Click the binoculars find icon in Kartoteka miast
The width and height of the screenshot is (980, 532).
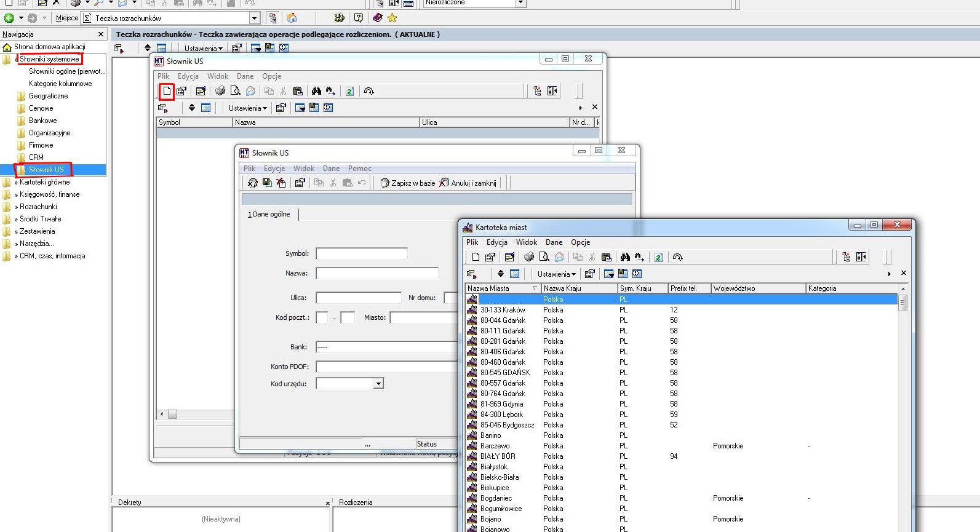[x=625, y=257]
